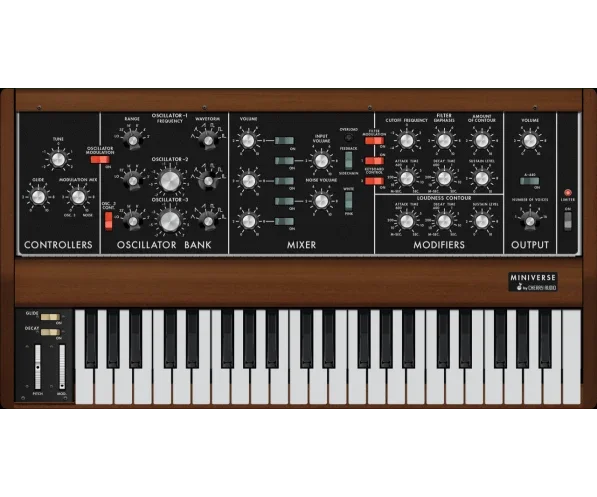Toggle the Filter Modulation red switch
The height and width of the screenshot is (497, 597).
click(374, 141)
